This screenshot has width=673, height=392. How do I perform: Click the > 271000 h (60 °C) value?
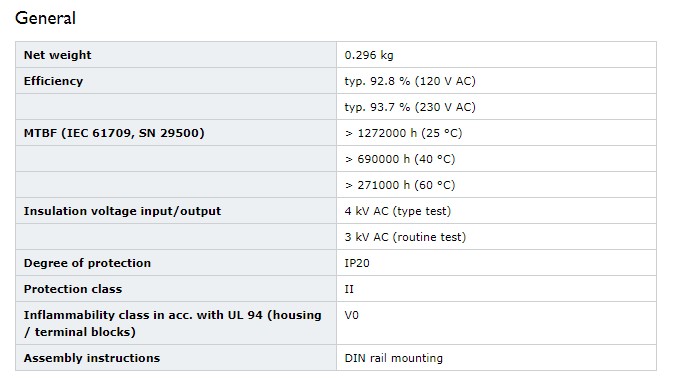pyautogui.click(x=400, y=185)
